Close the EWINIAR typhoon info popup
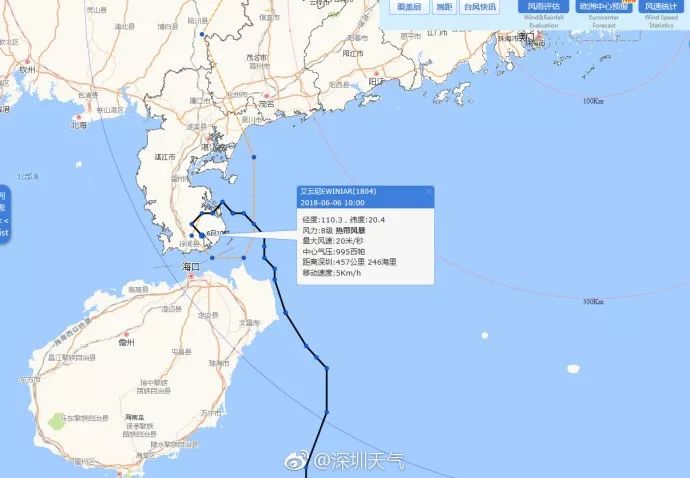 click(x=429, y=191)
